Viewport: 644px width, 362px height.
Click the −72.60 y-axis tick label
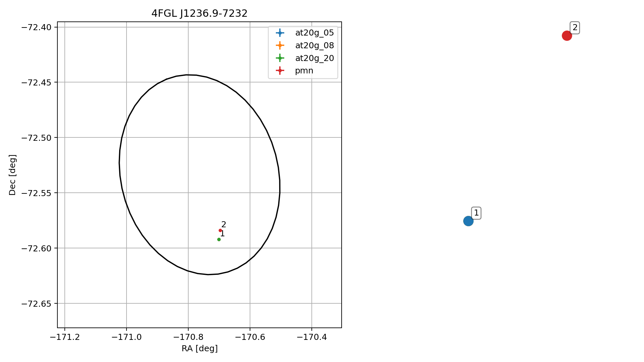[37, 248]
